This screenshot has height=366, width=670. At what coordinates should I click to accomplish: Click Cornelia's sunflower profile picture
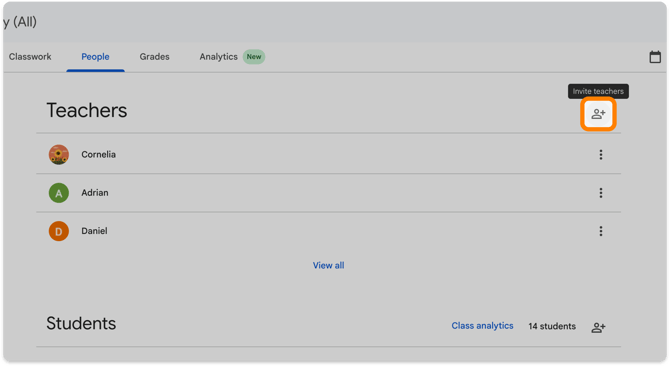[59, 155]
